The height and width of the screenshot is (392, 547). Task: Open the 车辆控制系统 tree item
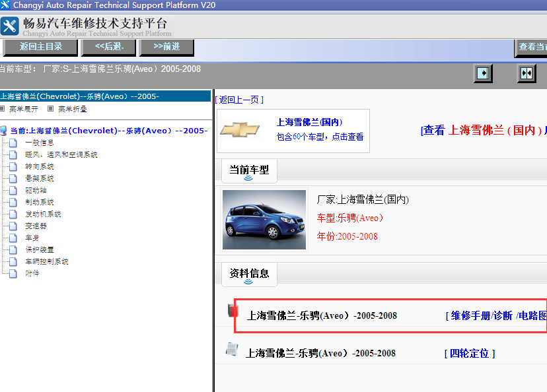(x=47, y=261)
